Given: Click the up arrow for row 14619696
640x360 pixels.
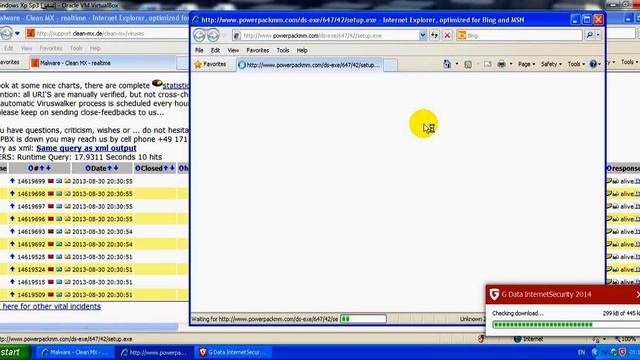Looking at the screenshot, I should pos(12,219).
